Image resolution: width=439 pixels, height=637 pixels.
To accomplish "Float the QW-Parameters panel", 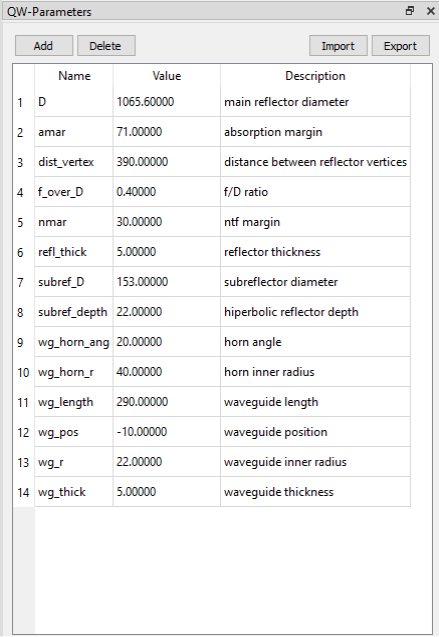I will click(410, 11).
